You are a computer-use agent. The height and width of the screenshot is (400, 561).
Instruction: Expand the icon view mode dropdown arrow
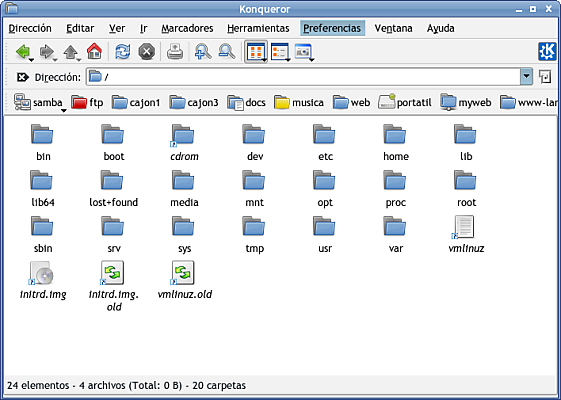[264, 60]
